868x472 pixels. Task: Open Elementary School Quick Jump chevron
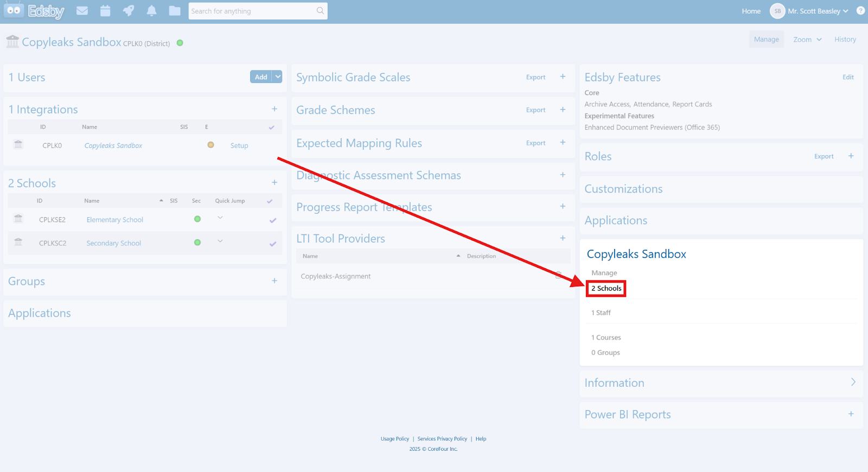[x=220, y=218]
